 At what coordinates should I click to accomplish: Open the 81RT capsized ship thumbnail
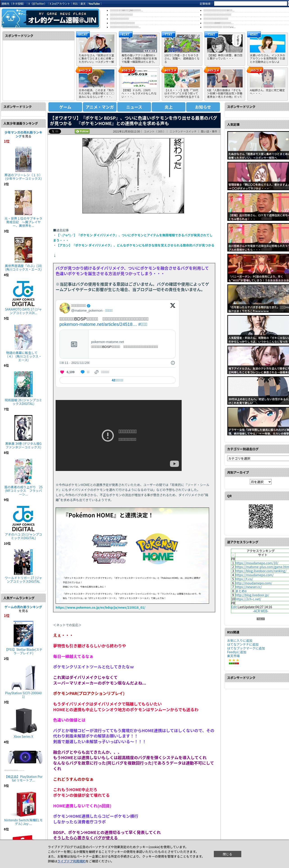tap(139, 43)
